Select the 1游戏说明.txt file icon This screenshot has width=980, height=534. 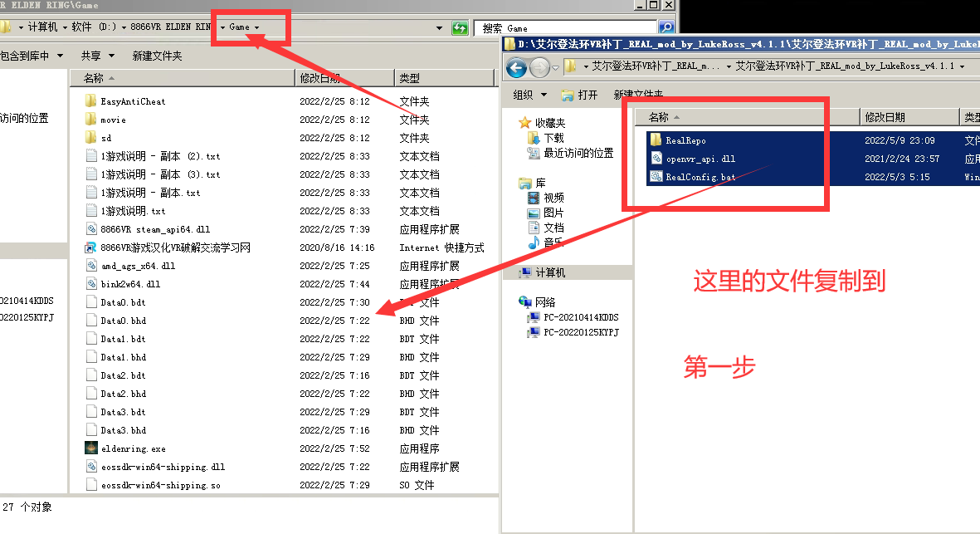click(91, 211)
